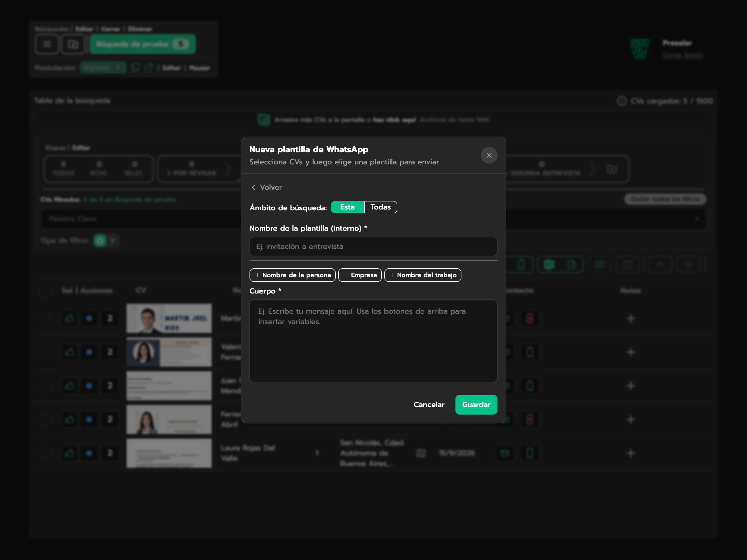Click calendar icon in Laura Rojas row

click(421, 453)
